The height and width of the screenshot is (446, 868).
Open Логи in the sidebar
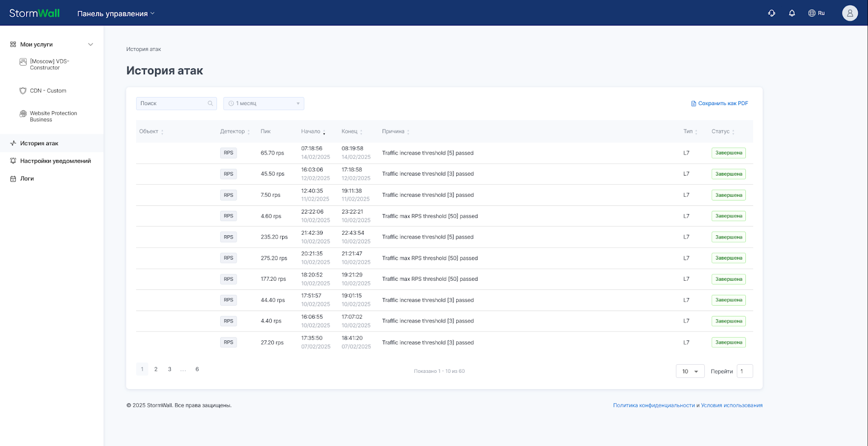pos(27,178)
